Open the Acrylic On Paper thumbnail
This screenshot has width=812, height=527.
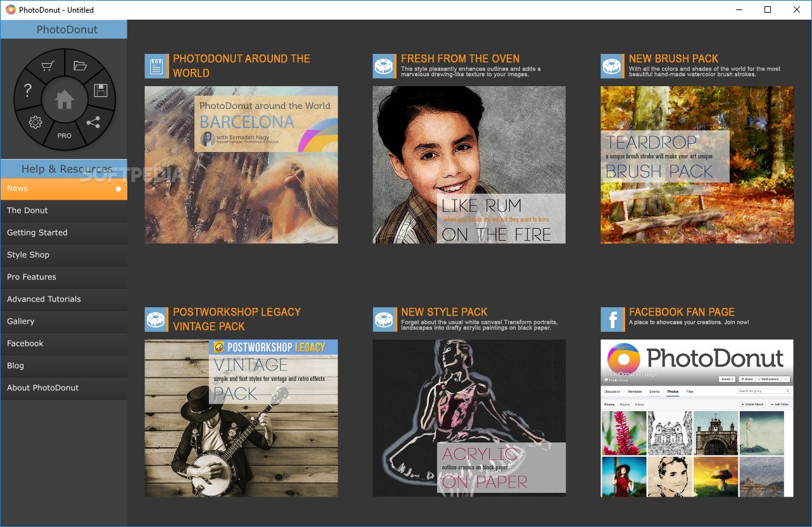pos(469,418)
